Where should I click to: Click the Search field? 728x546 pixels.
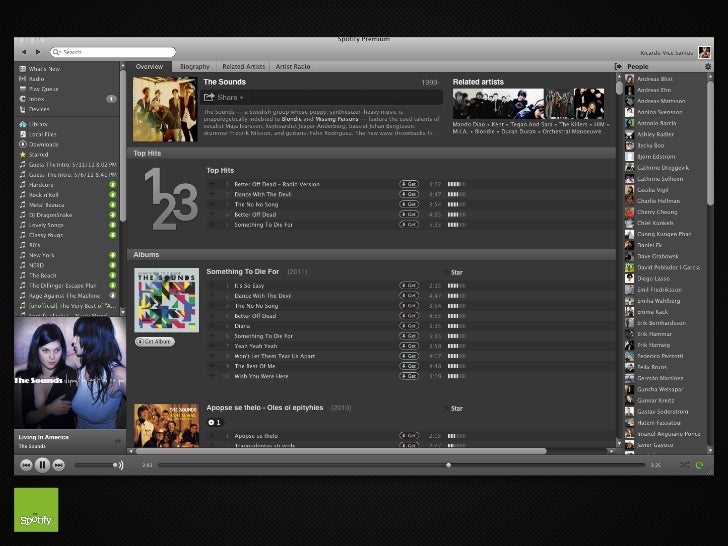pyautogui.click(x=113, y=52)
